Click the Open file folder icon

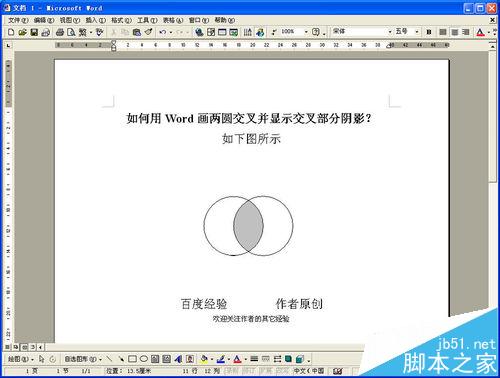pyautogui.click(x=22, y=32)
